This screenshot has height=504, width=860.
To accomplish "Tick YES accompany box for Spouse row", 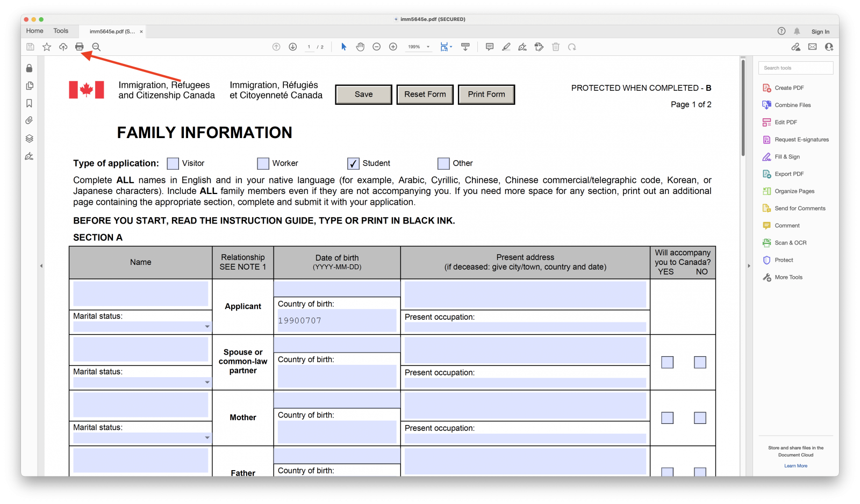I will pyautogui.click(x=668, y=362).
